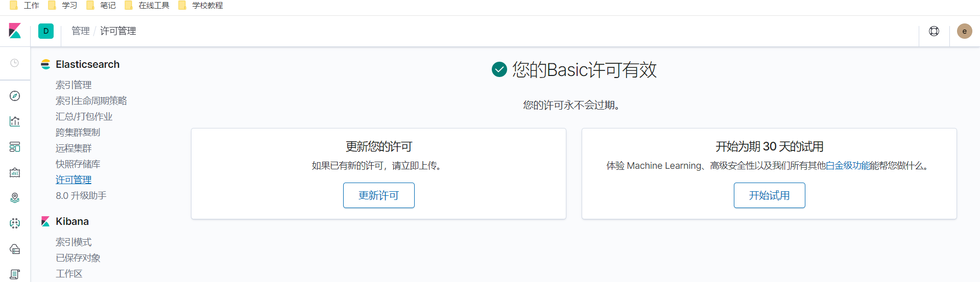
Task: Open the recently viewed clock icon
Action: pos(15,63)
